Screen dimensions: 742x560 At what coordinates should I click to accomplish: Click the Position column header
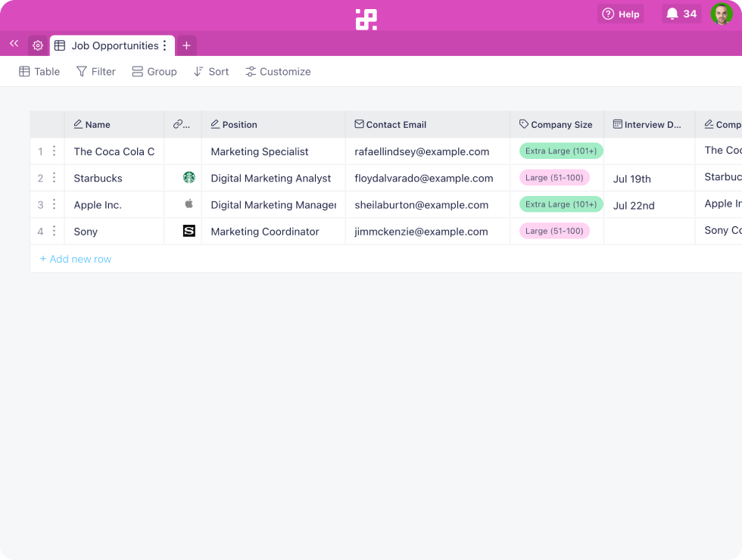pyautogui.click(x=273, y=124)
